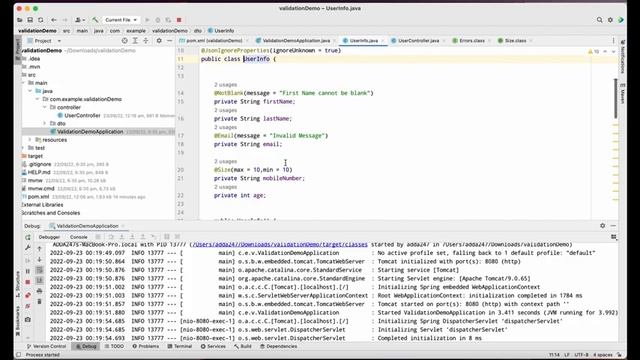Toggle scroll to end in console
Viewport: 640px width, 360px height.
coord(40,280)
